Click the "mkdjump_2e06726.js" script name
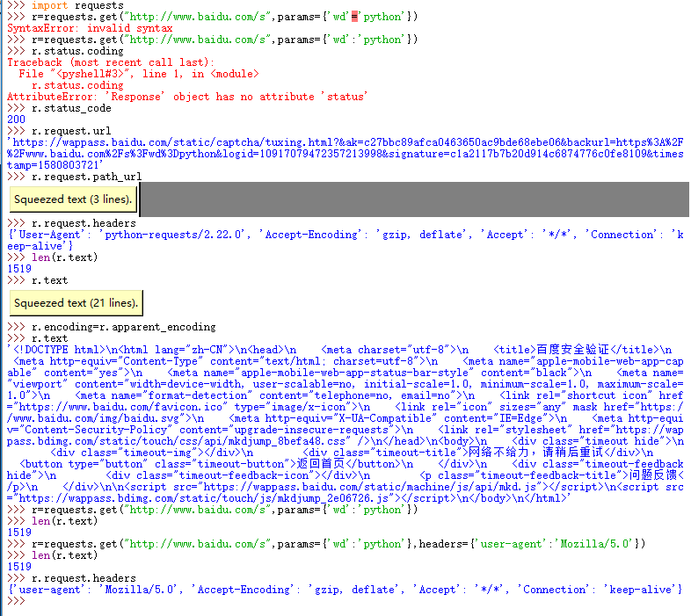691x616 pixels. [332, 499]
